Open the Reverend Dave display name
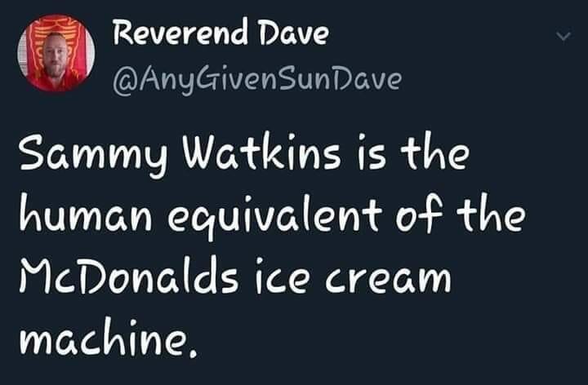 tap(220, 32)
